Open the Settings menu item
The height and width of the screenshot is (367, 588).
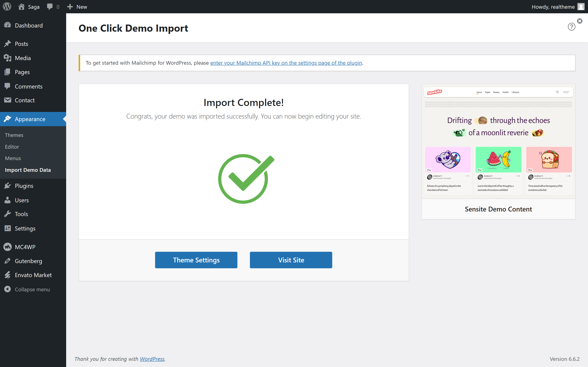[x=25, y=228]
